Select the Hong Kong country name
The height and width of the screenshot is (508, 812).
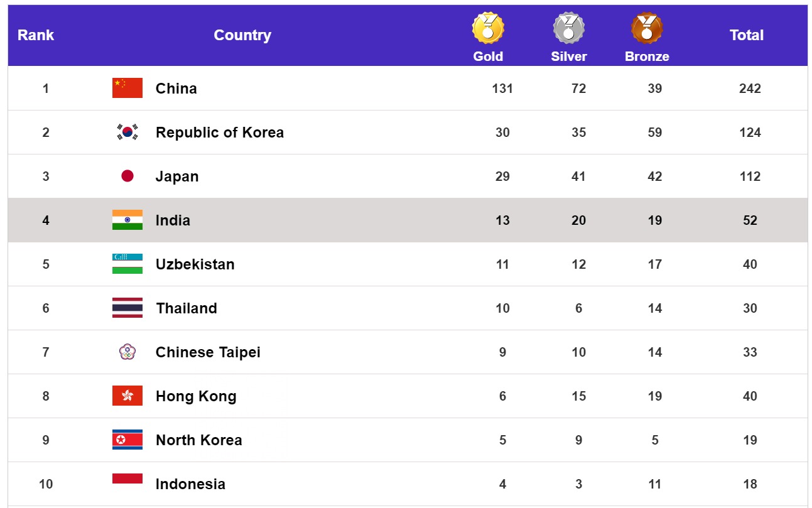[x=196, y=396]
